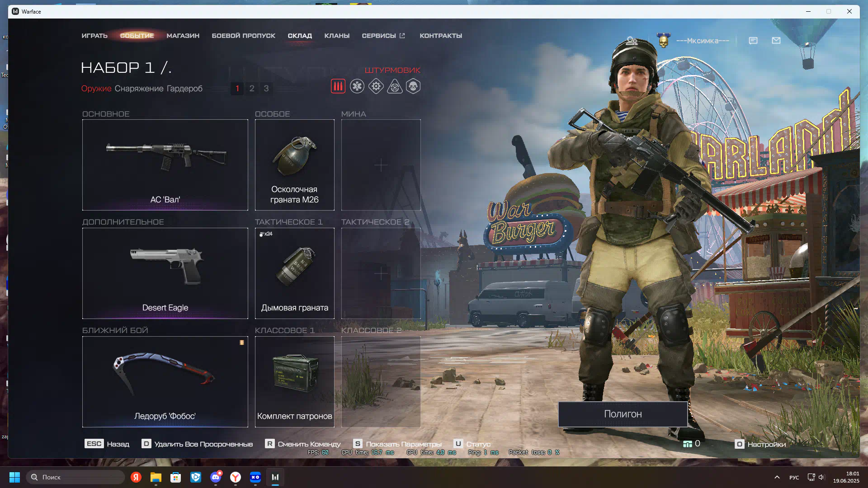Open the Склад menu
Image resolution: width=868 pixels, height=488 pixels.
300,36
